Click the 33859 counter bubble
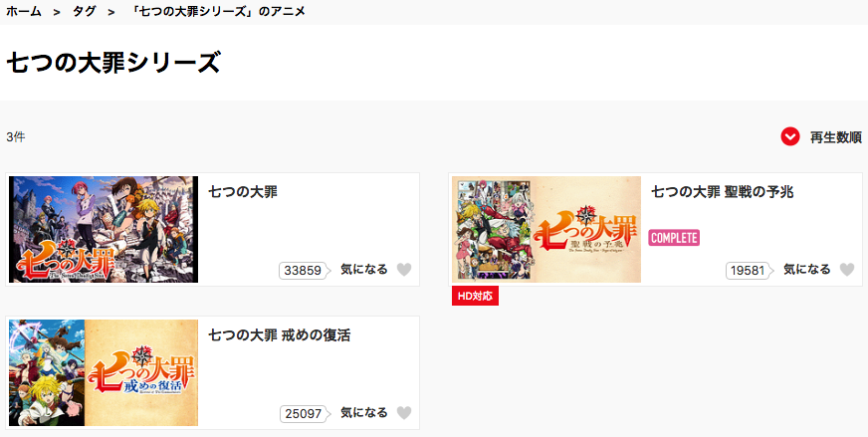This screenshot has height=437, width=868. tap(304, 271)
